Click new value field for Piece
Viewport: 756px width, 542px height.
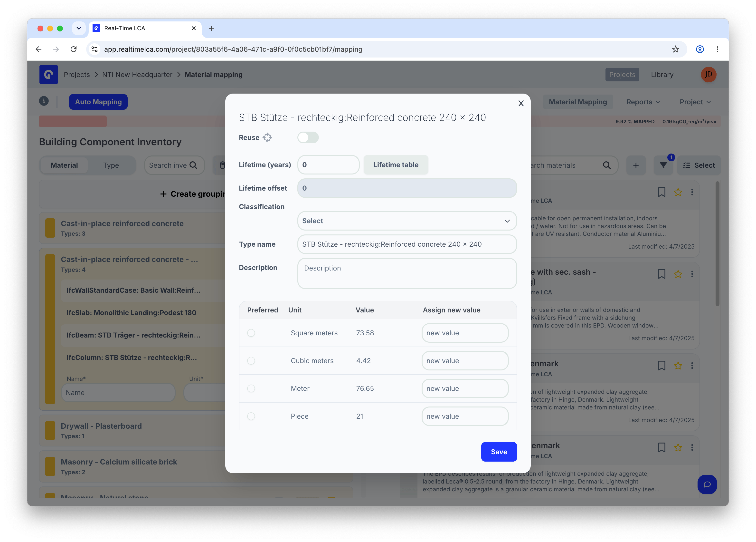pos(465,416)
